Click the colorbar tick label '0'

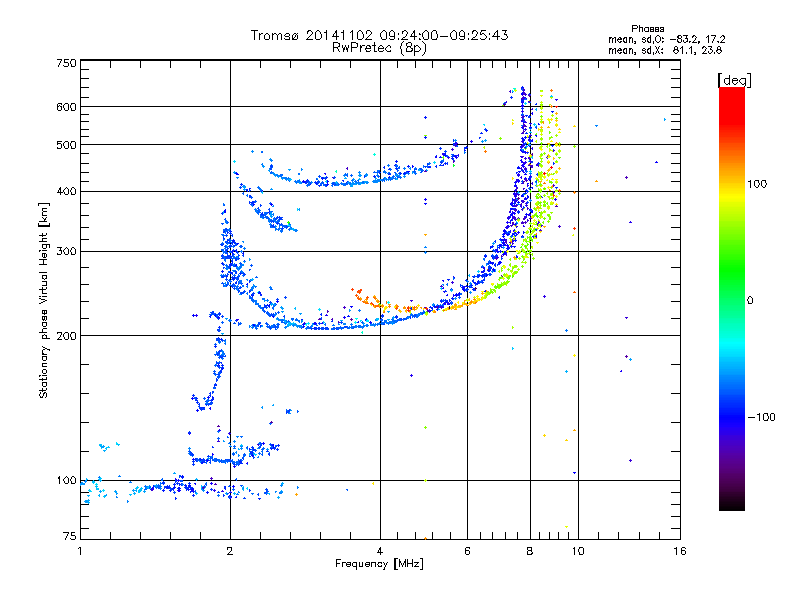(750, 301)
